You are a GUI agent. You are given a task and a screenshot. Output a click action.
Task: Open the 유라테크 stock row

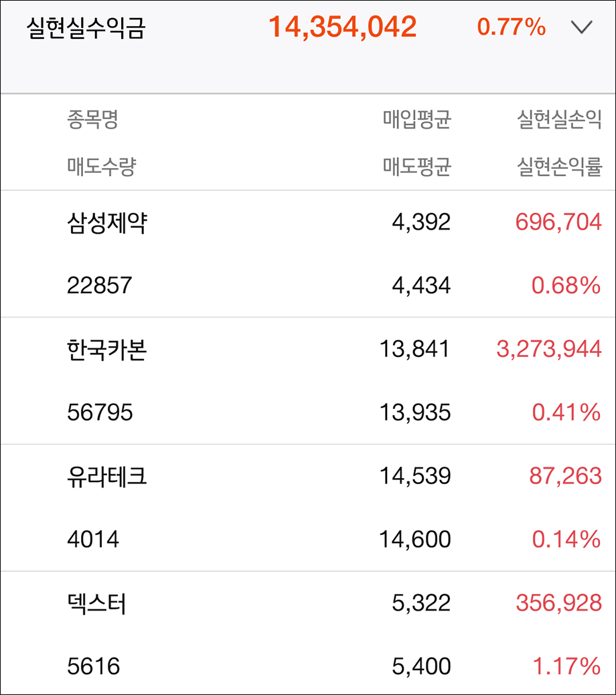tap(308, 508)
